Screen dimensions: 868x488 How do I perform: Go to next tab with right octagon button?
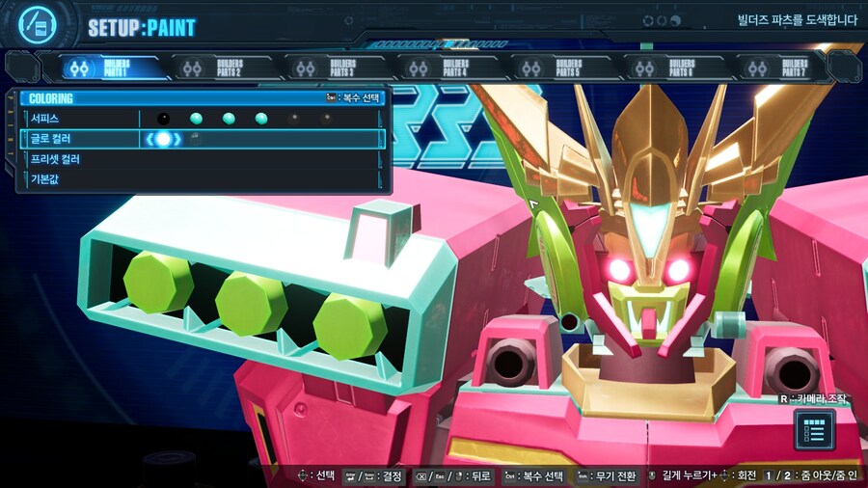click(x=845, y=67)
